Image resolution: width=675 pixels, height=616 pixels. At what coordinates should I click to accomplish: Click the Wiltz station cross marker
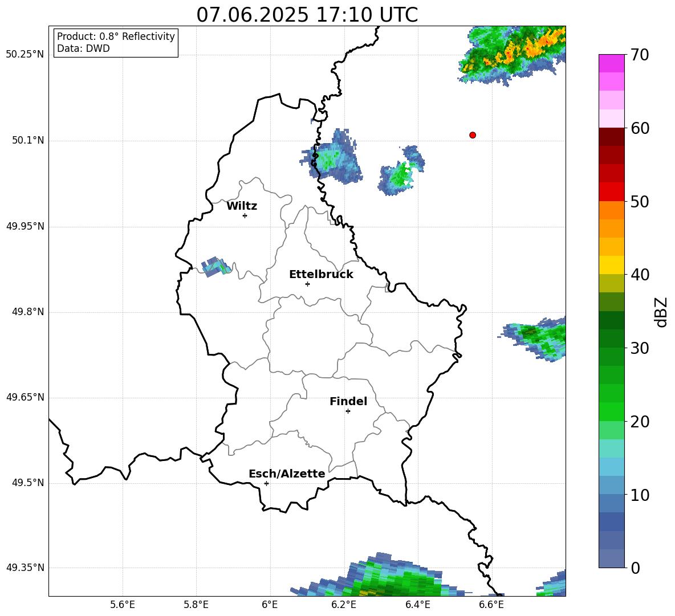[x=245, y=215]
